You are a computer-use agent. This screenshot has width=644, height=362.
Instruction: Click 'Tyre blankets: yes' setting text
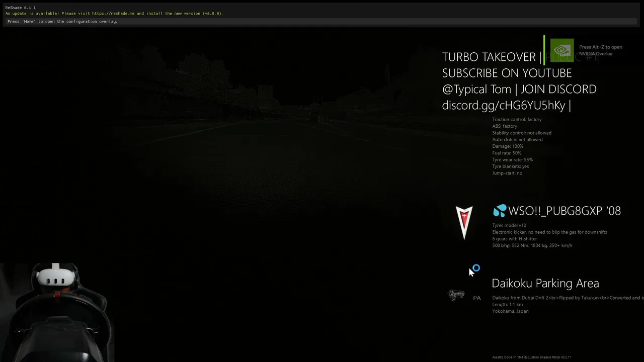pos(511,166)
